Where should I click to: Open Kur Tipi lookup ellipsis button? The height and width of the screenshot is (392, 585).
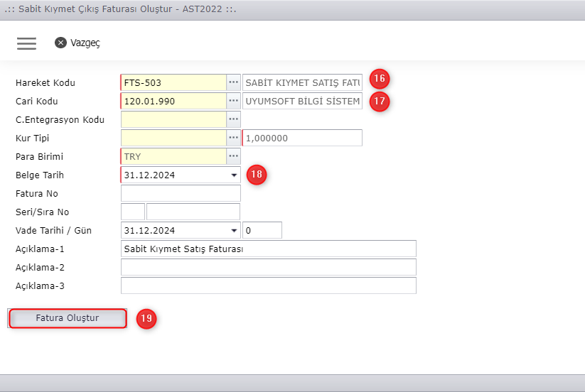(x=233, y=138)
